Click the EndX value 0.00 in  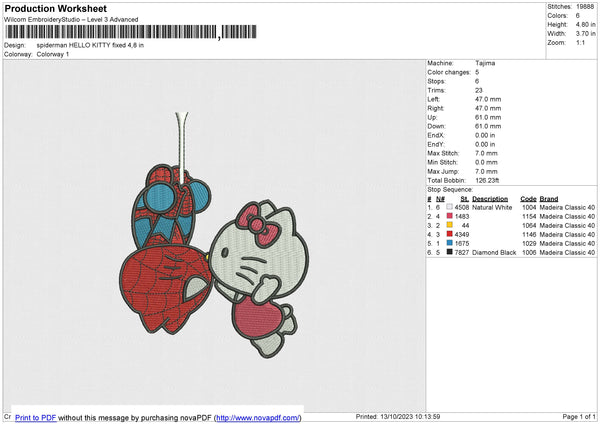click(x=485, y=135)
